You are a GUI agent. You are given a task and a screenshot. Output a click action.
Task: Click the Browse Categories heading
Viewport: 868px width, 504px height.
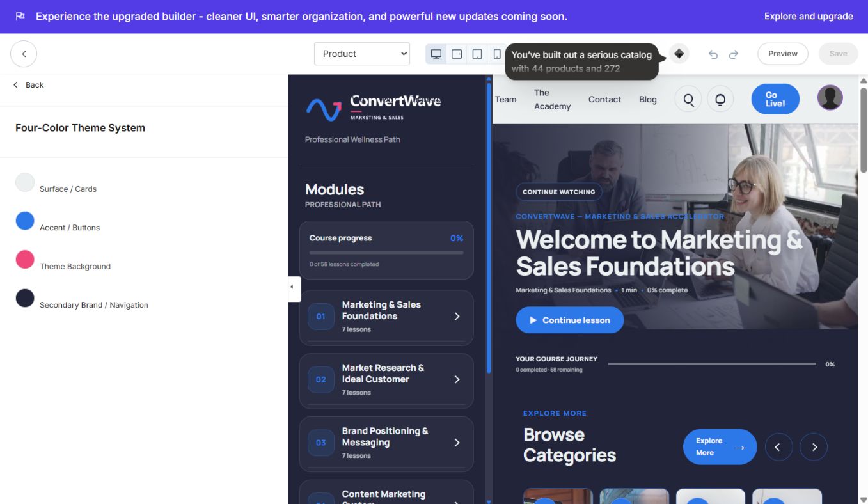pos(569,445)
